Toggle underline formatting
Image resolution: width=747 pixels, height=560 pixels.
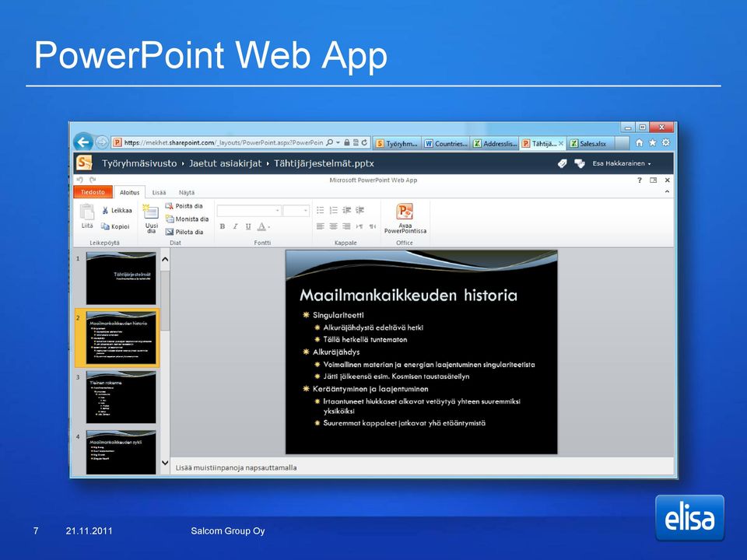(x=248, y=226)
